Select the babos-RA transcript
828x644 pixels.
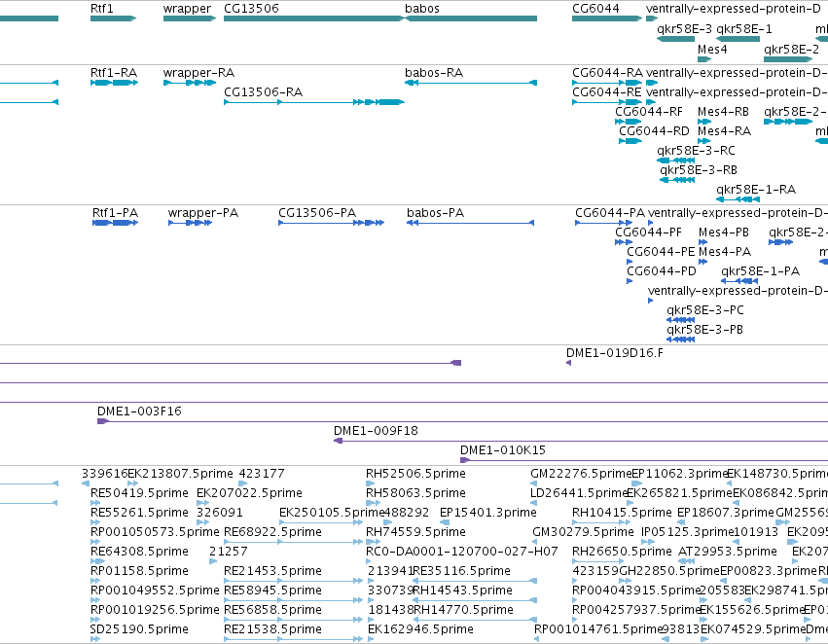pyautogui.click(x=471, y=83)
